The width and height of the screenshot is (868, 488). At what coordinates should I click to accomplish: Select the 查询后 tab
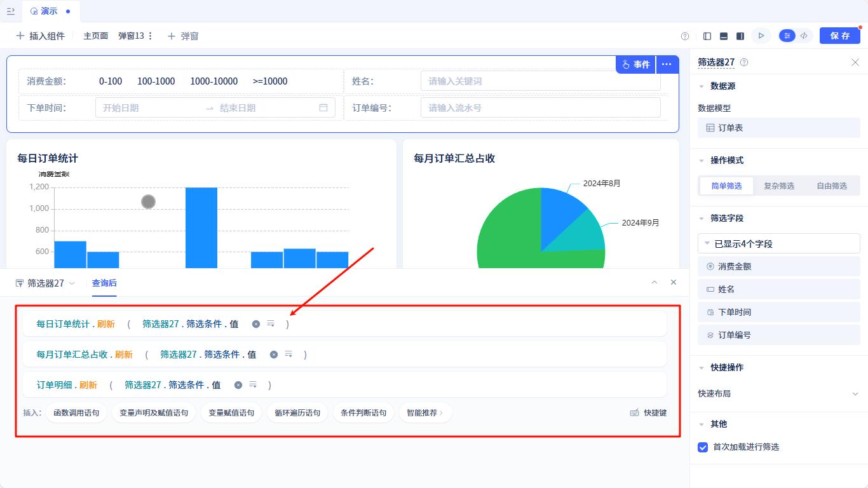104,283
